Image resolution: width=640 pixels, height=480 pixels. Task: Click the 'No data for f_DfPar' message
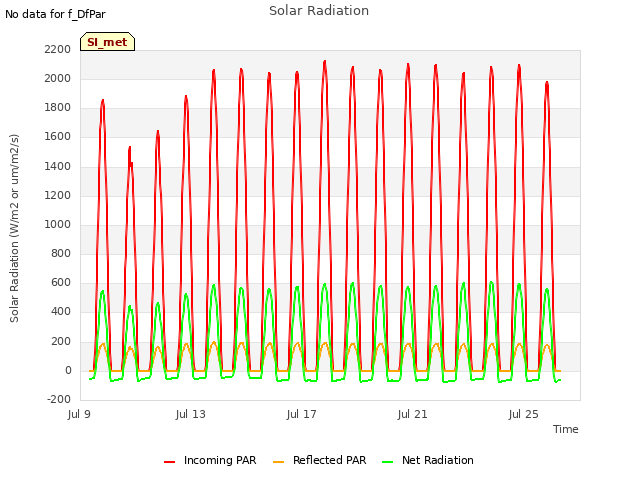[x=55, y=14]
